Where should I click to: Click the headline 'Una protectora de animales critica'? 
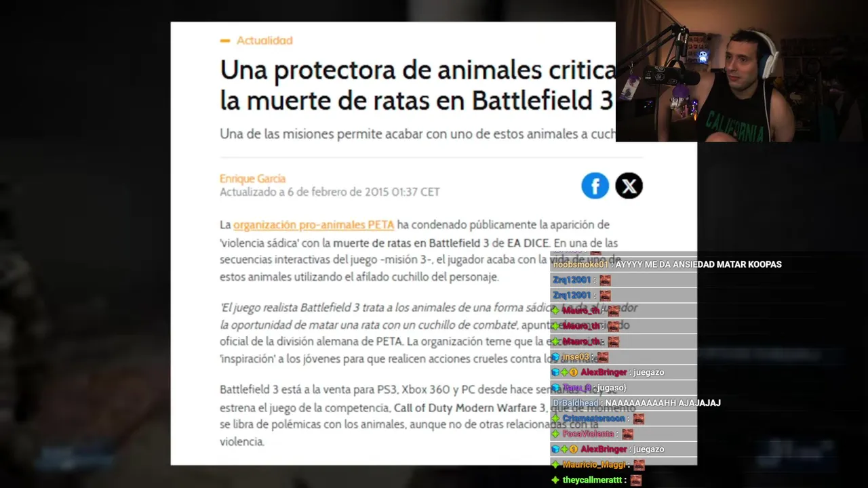click(x=418, y=70)
